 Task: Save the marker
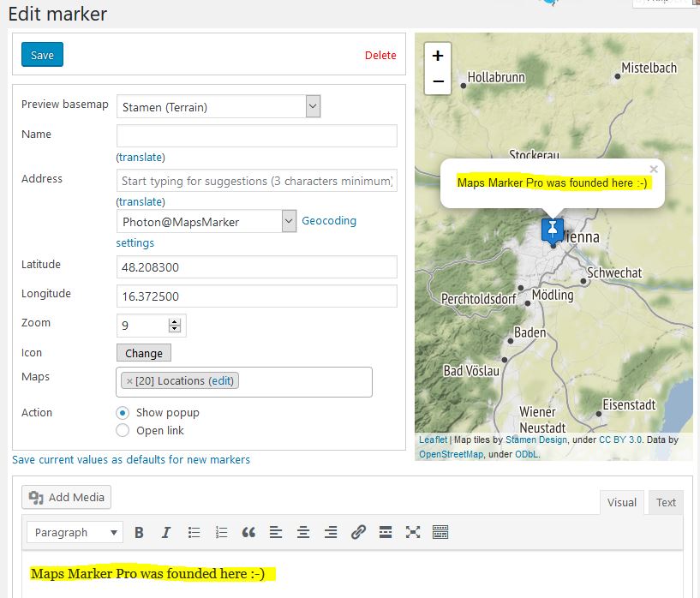coord(41,53)
